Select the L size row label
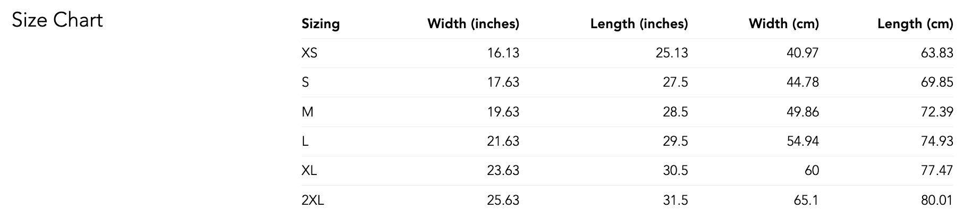This screenshot has height=217, width=980. tap(305, 141)
